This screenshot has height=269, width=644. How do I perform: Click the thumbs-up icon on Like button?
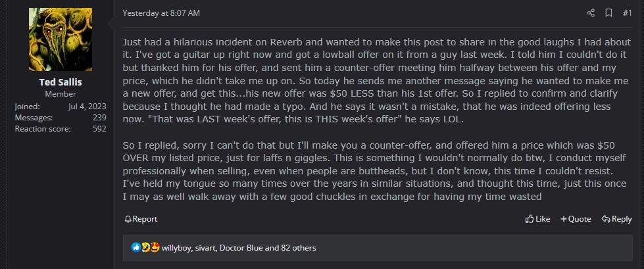point(530,219)
